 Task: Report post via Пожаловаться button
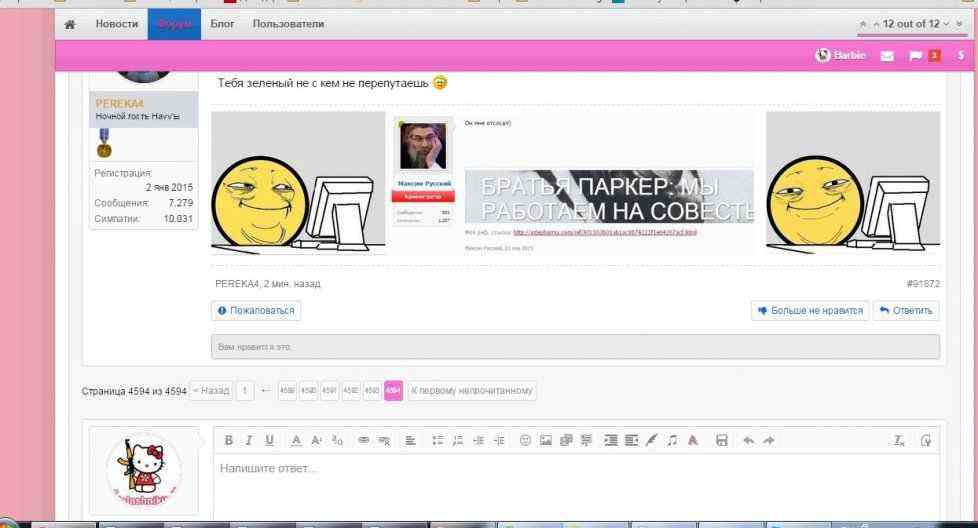257,311
